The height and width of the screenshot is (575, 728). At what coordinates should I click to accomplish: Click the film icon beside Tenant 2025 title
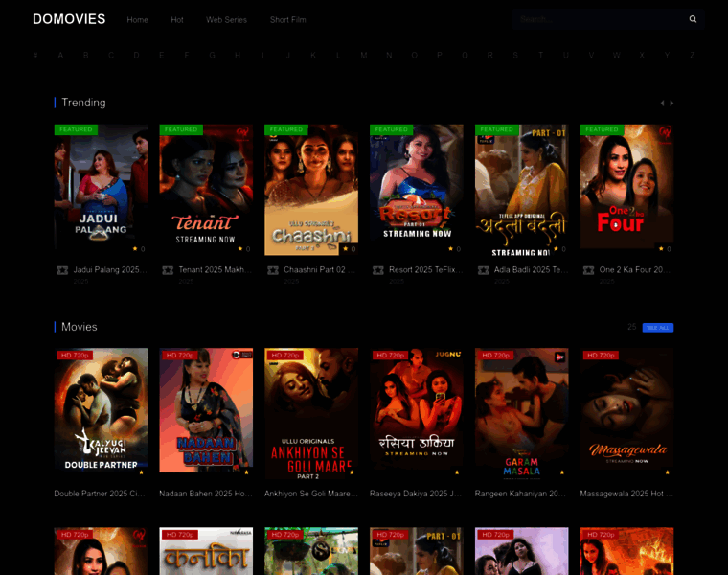pos(168,270)
